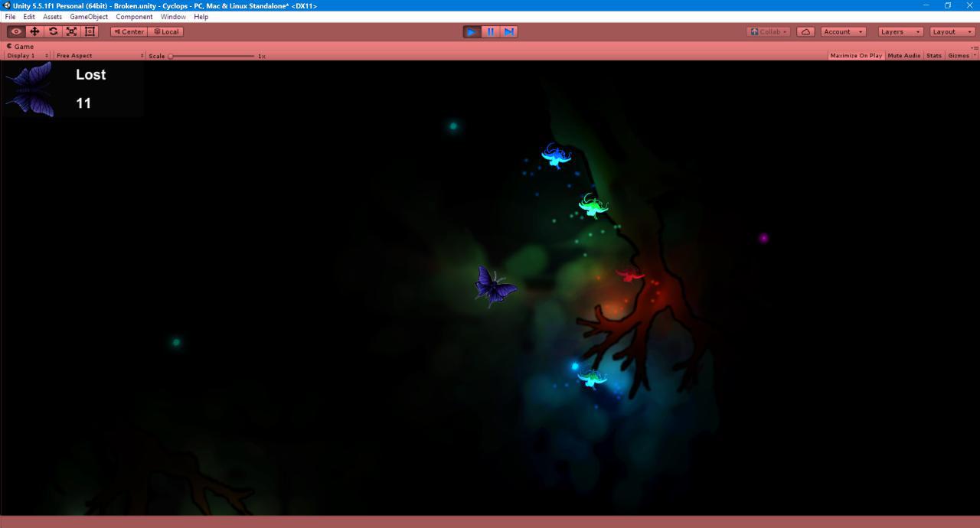Click the Game view Scale slider
980x528 pixels.
click(211, 56)
